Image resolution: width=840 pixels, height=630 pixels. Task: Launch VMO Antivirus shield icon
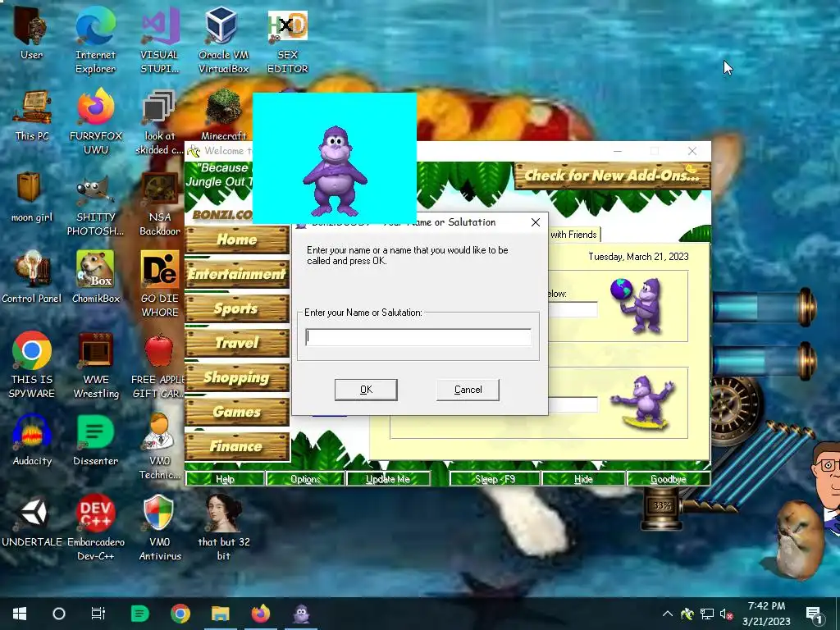pos(160,527)
